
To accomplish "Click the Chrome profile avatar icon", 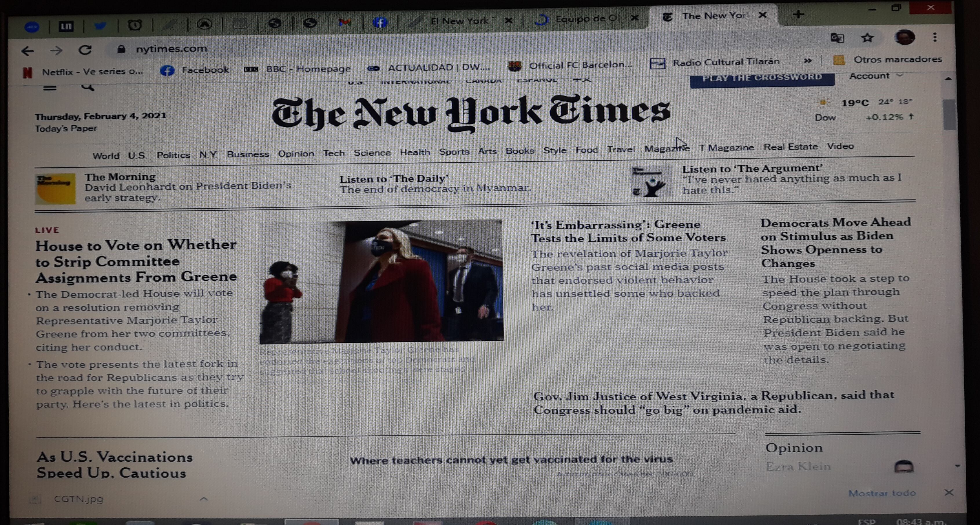I will [905, 37].
